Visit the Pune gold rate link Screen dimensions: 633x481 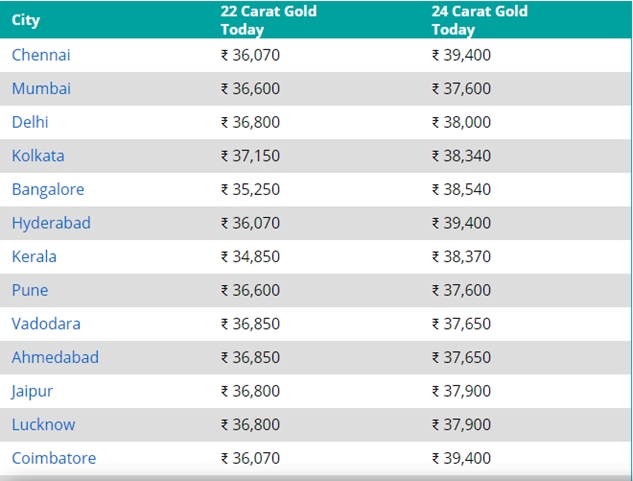pos(30,290)
